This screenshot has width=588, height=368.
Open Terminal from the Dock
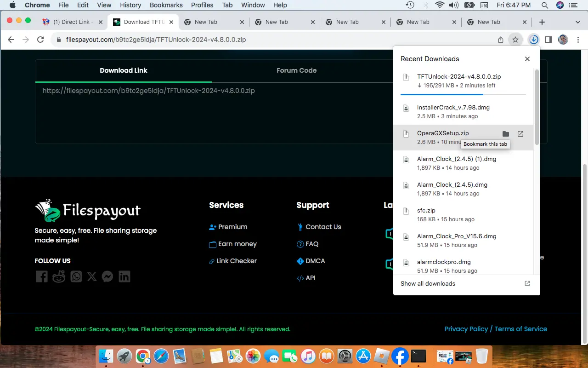point(418,356)
